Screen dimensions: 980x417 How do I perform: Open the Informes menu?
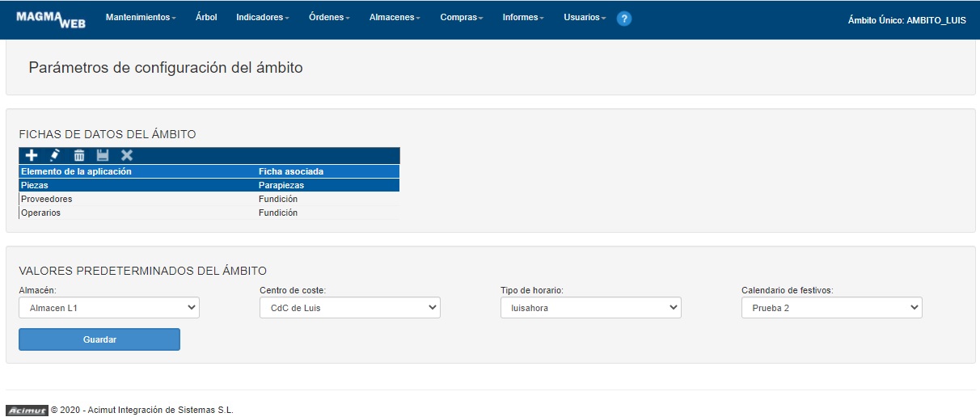pos(523,18)
